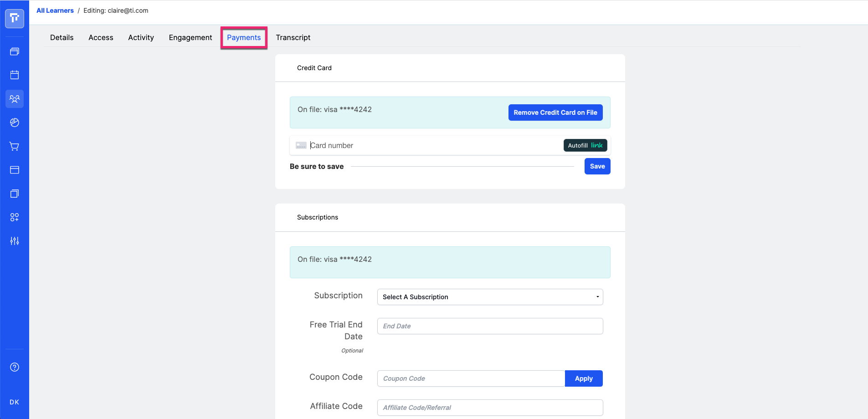Image resolution: width=868 pixels, height=419 pixels.
Task: Open the shopping cart sidebar icon
Action: 15,146
